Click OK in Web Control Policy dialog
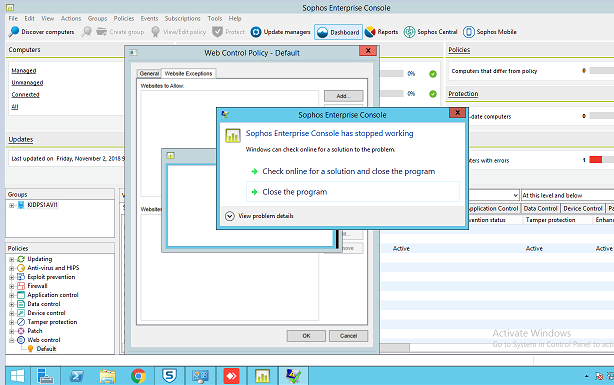The width and height of the screenshot is (614, 385). 306,336
